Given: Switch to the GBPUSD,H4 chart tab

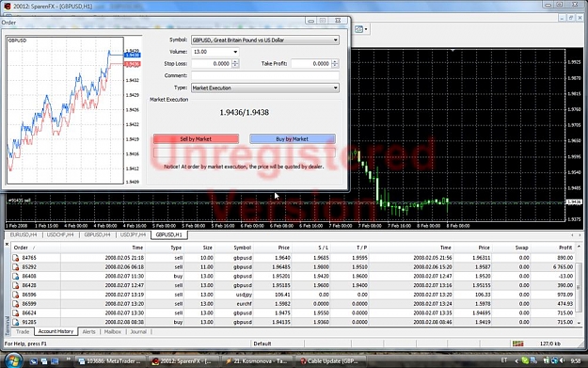Looking at the screenshot, I should click(x=97, y=235).
